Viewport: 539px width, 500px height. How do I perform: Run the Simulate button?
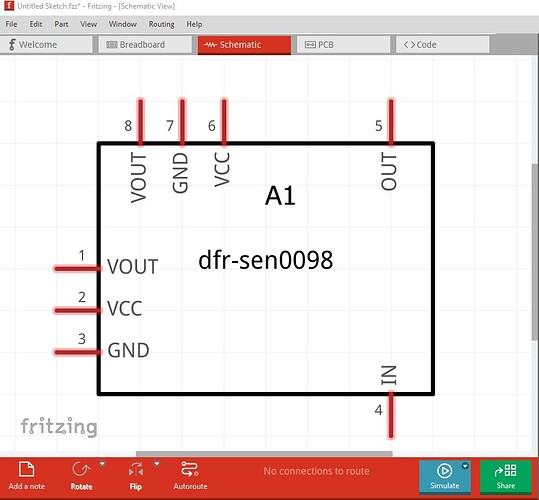point(444,476)
